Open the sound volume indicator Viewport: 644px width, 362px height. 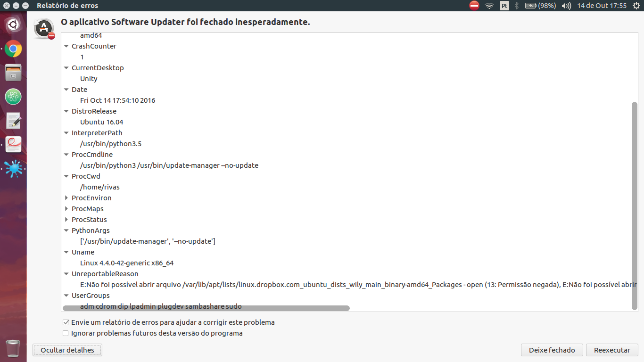point(567,6)
